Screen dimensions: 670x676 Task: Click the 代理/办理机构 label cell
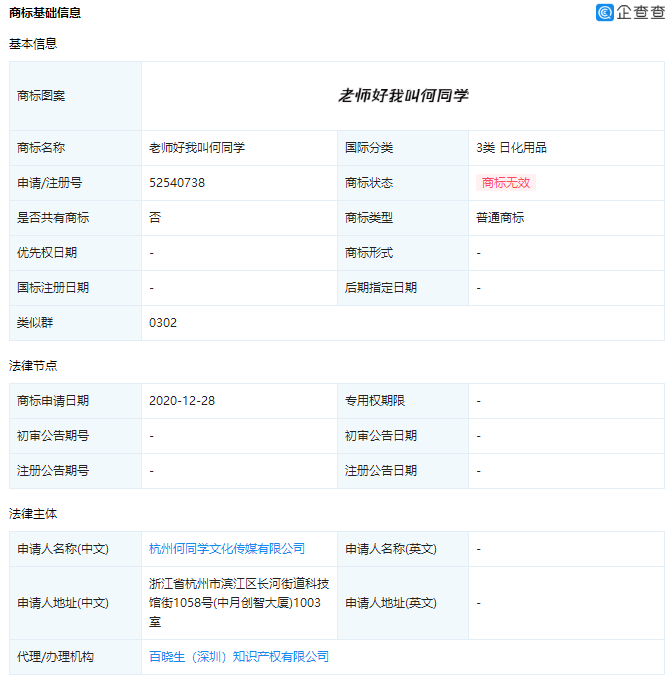[75, 657]
